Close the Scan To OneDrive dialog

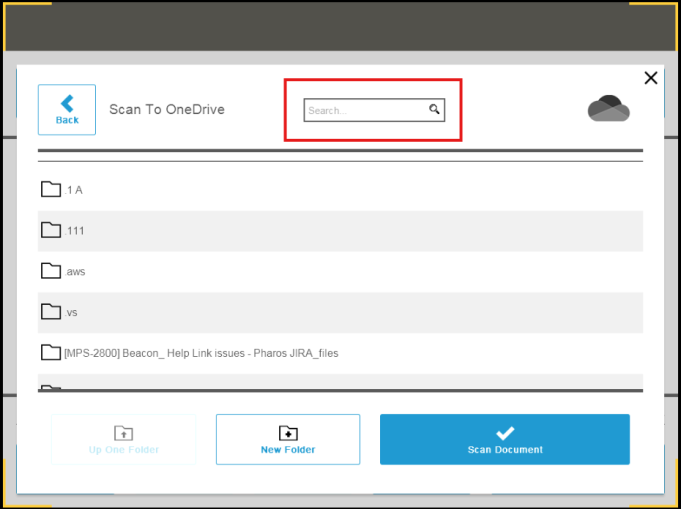(x=651, y=78)
